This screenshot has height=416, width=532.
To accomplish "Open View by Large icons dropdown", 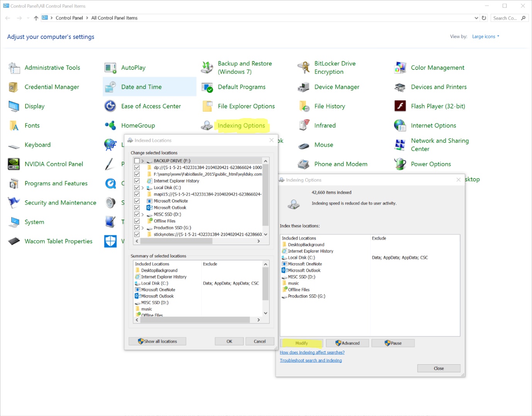I will click(x=486, y=37).
